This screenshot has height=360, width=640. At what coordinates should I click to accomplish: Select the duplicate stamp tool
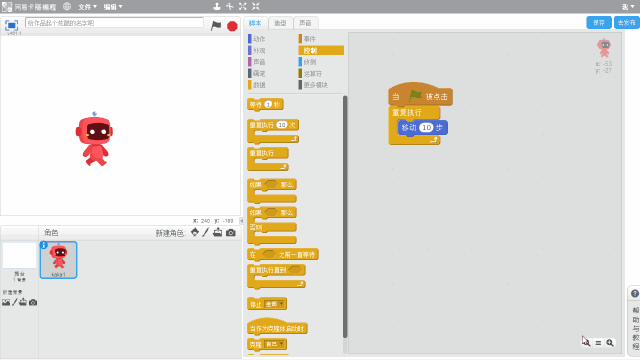point(217,6)
